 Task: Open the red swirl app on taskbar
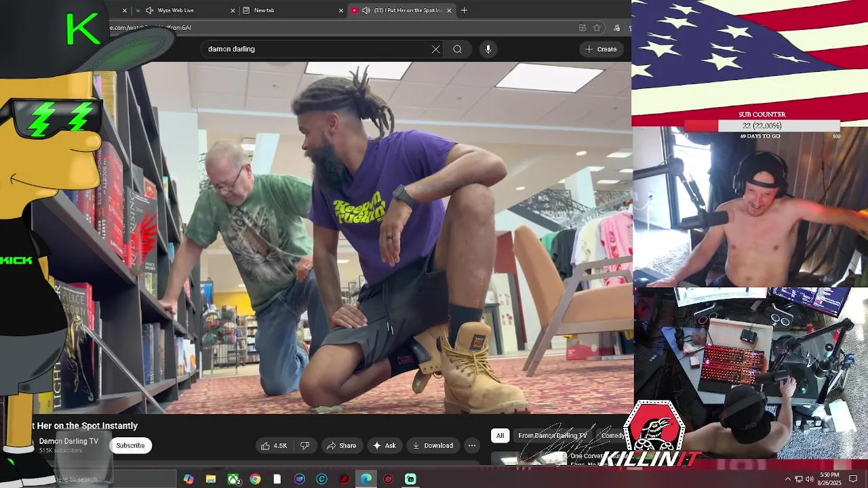click(344, 479)
